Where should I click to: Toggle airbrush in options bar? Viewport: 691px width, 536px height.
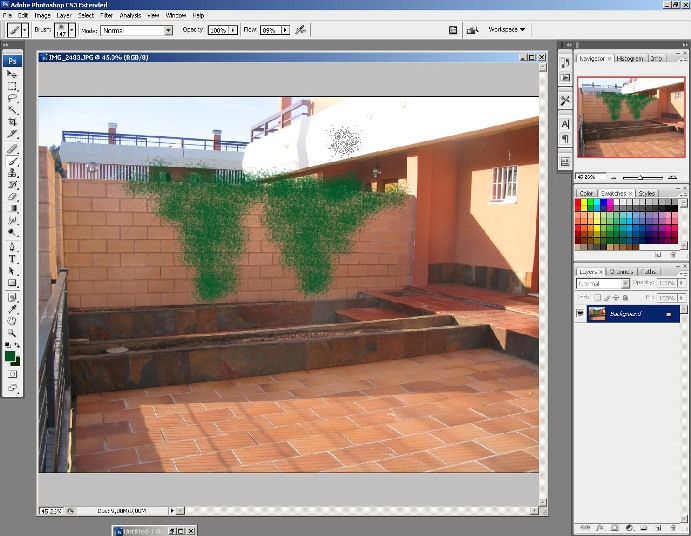[301, 30]
